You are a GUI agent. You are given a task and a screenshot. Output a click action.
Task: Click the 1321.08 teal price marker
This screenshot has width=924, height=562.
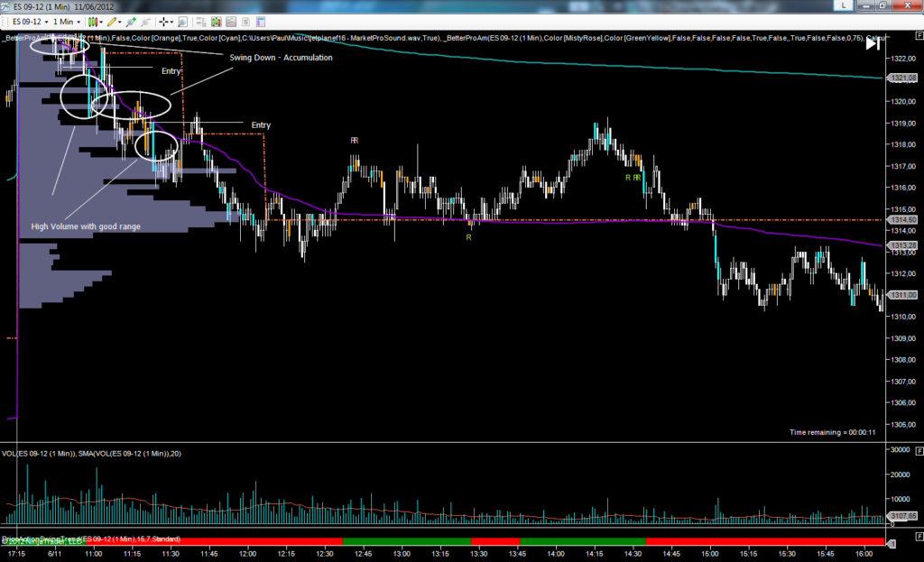pyautogui.click(x=902, y=79)
